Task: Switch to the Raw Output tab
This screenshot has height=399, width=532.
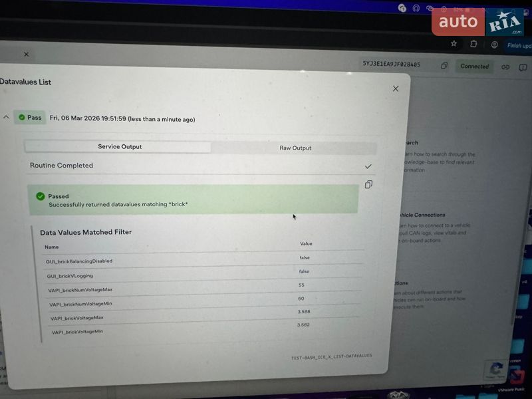Action: (295, 148)
